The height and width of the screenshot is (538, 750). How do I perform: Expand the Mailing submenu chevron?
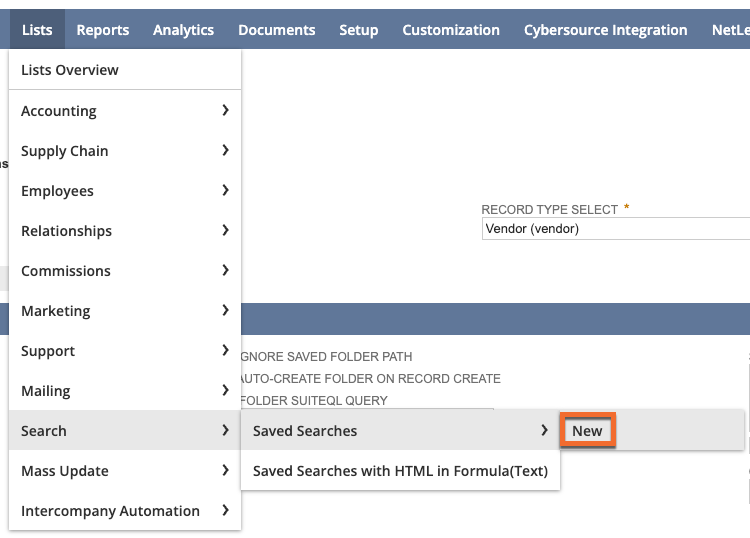coord(225,390)
